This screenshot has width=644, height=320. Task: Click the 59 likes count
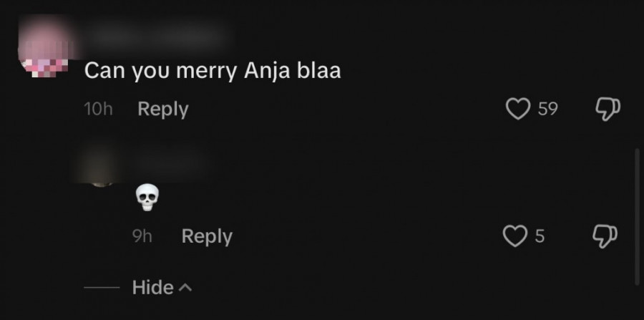pos(548,109)
